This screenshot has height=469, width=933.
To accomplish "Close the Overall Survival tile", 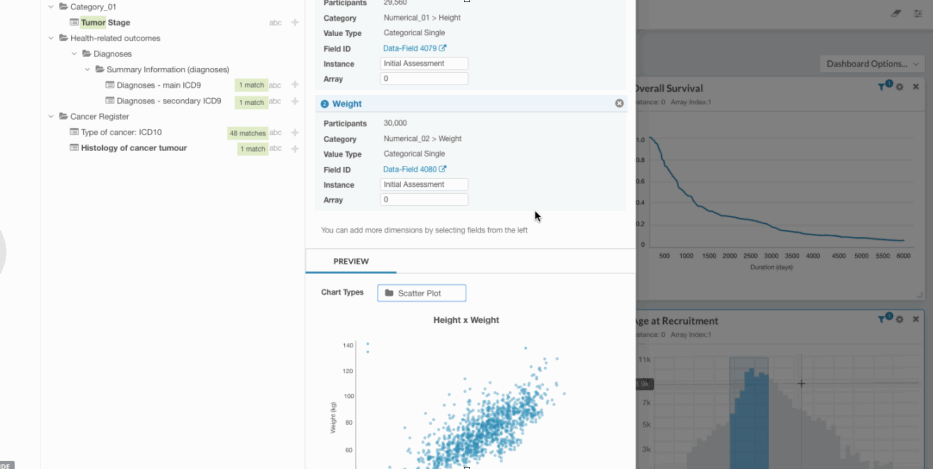I will tap(916, 87).
